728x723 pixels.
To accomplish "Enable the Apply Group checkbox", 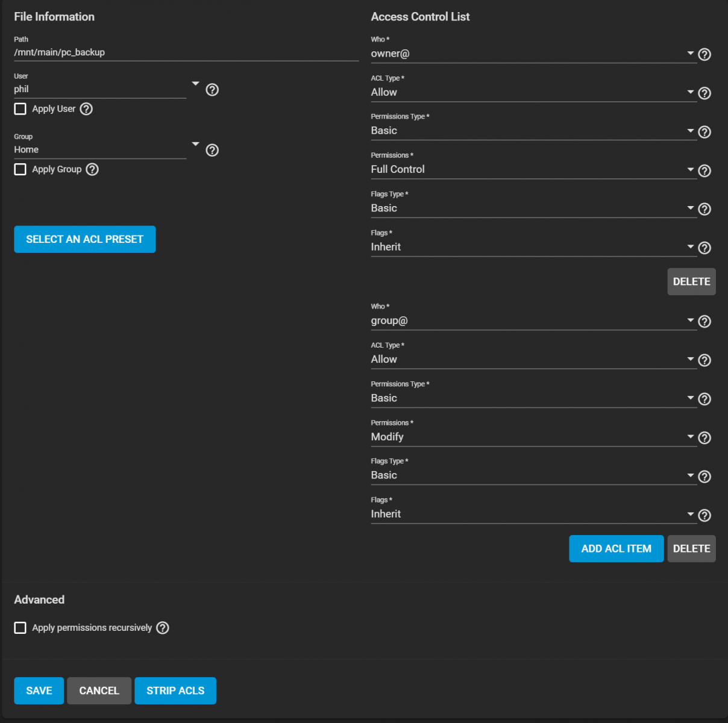I will click(x=20, y=169).
